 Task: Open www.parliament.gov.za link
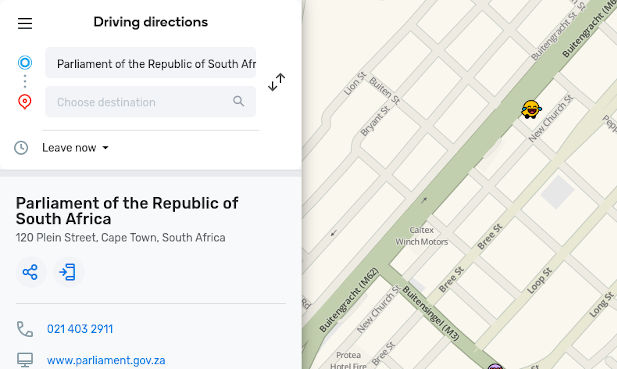[x=106, y=360]
